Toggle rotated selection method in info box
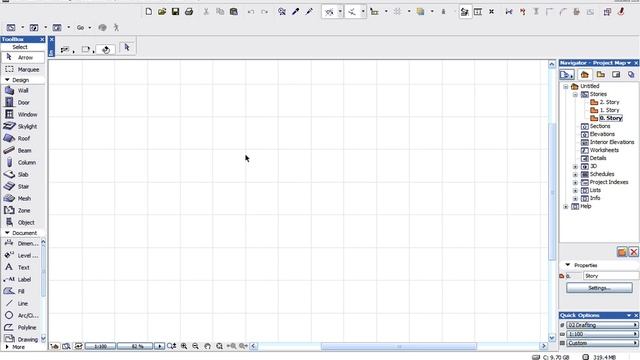The height and width of the screenshot is (360, 640). pyautogui.click(x=106, y=50)
